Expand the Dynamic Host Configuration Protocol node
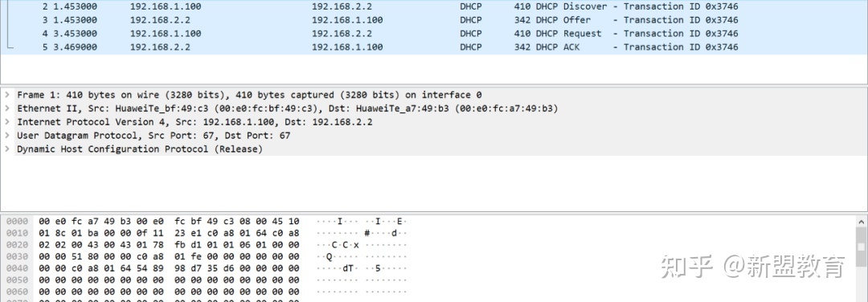The width and height of the screenshot is (868, 302). coord(7,149)
